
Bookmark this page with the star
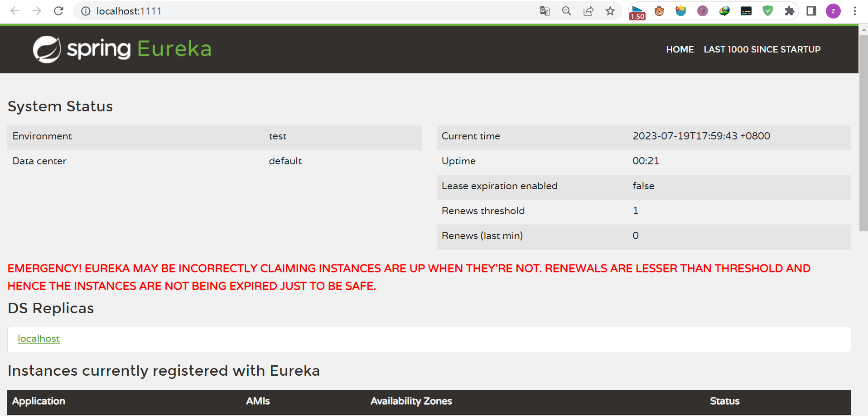coord(610,11)
